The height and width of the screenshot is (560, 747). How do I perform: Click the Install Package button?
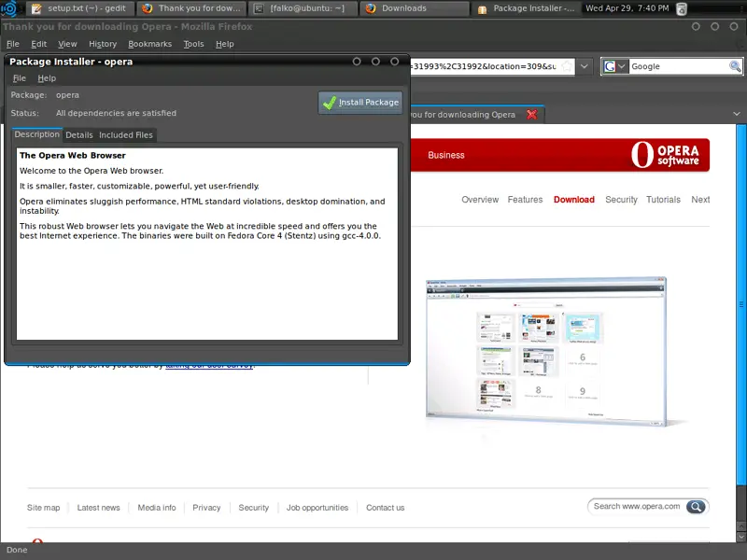click(360, 103)
